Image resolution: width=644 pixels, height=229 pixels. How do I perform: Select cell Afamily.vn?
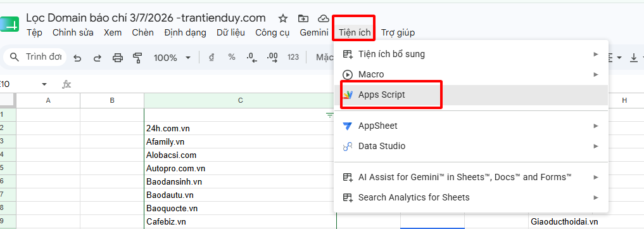(240, 142)
